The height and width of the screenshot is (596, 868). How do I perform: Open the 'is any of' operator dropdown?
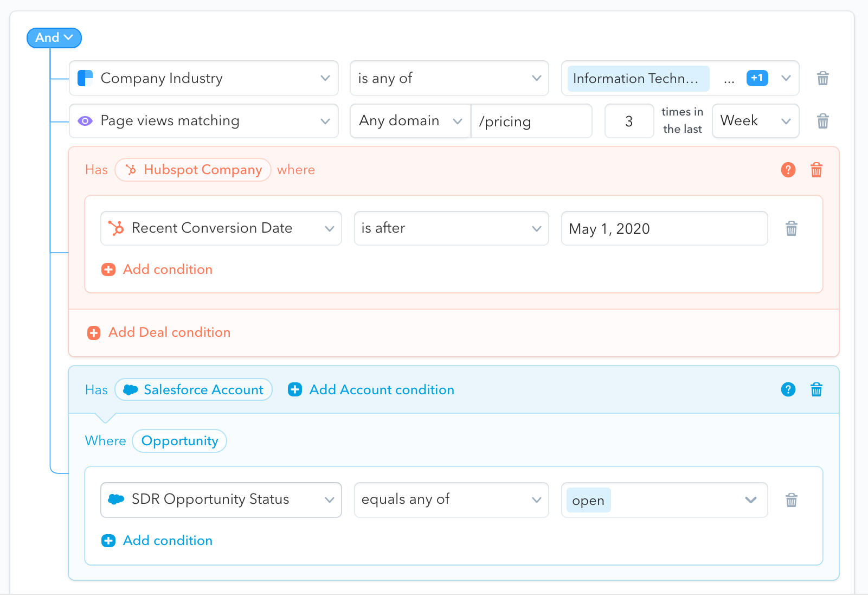(449, 78)
